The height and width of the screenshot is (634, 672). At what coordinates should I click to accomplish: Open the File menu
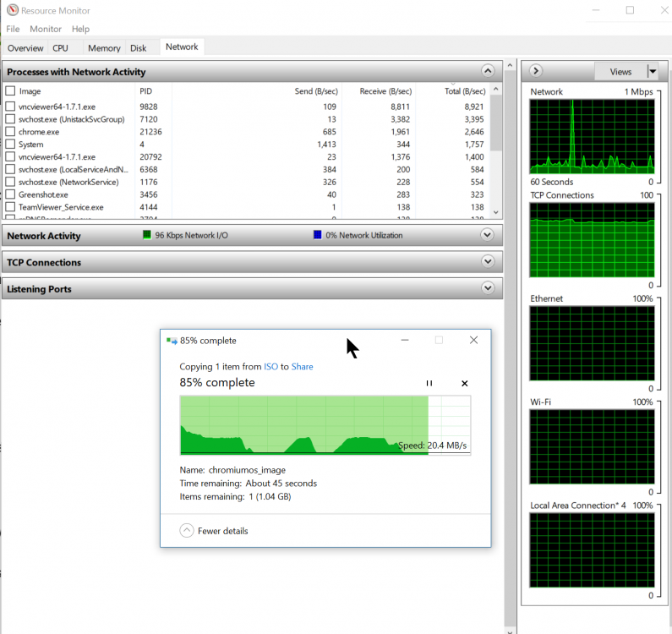13,29
